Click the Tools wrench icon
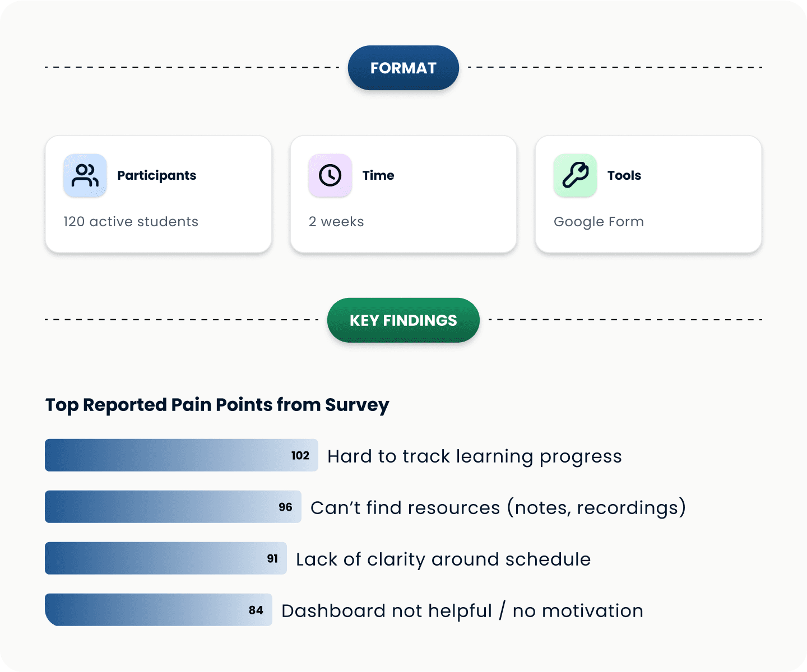The width and height of the screenshot is (807, 672). pos(575,175)
